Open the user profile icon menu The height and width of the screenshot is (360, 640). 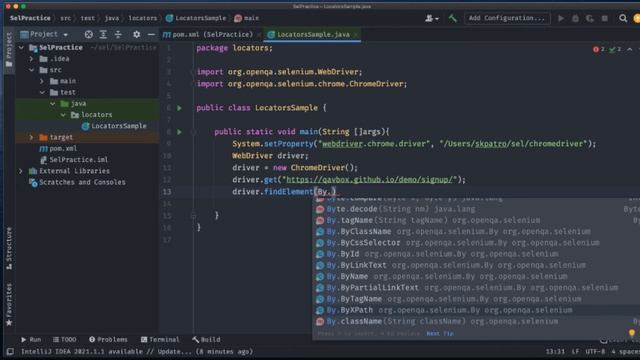pos(431,18)
